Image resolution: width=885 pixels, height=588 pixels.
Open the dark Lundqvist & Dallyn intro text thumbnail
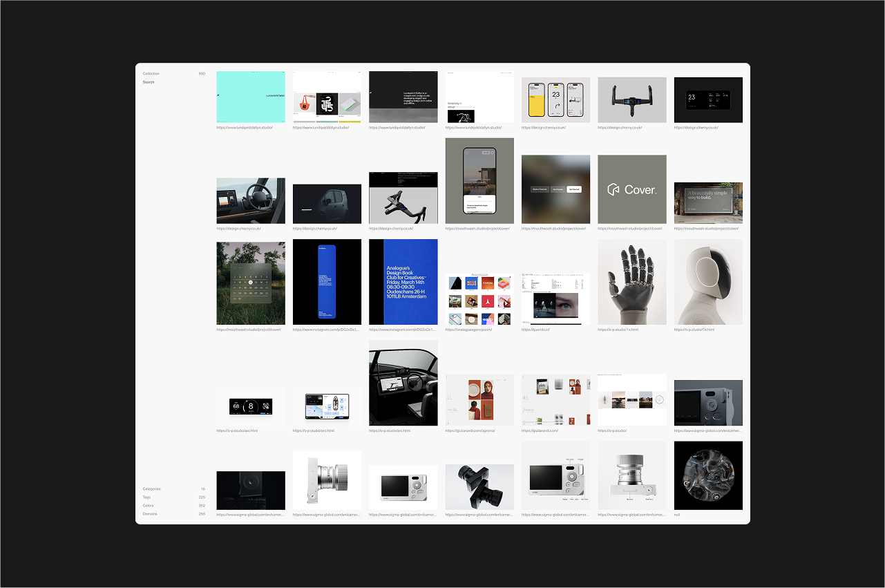(403, 97)
